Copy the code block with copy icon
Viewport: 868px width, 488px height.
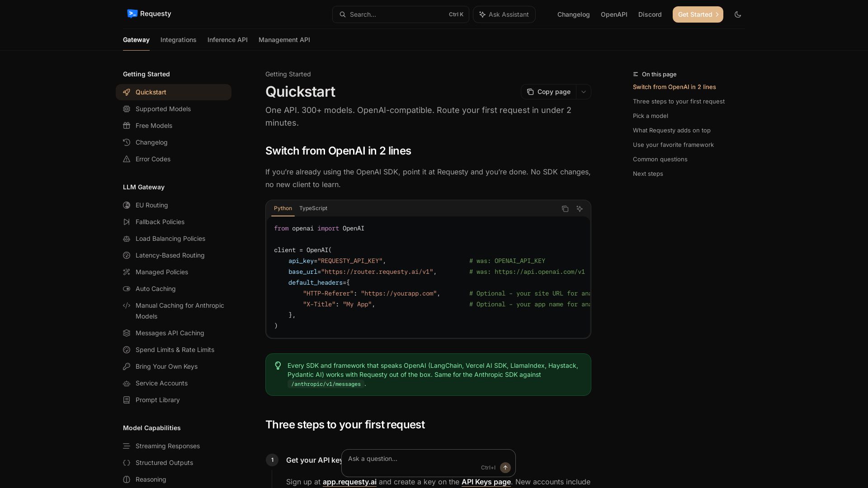click(565, 209)
